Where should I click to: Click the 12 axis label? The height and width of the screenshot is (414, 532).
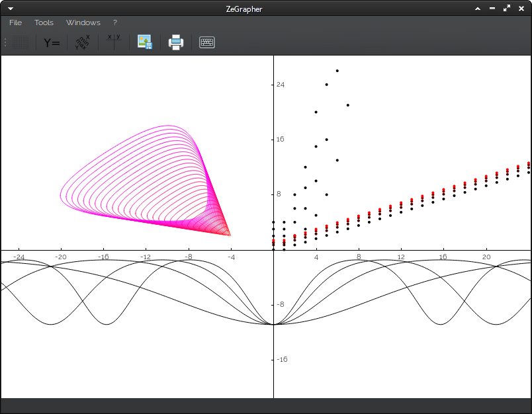(401, 257)
